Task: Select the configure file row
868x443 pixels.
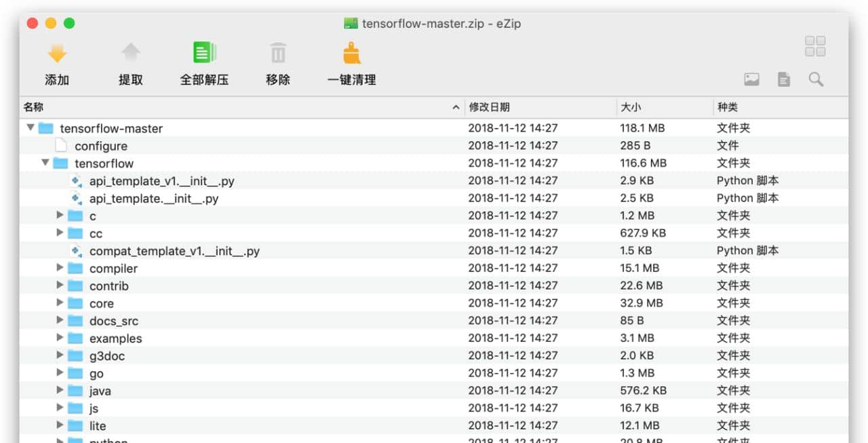Action: tap(434, 145)
